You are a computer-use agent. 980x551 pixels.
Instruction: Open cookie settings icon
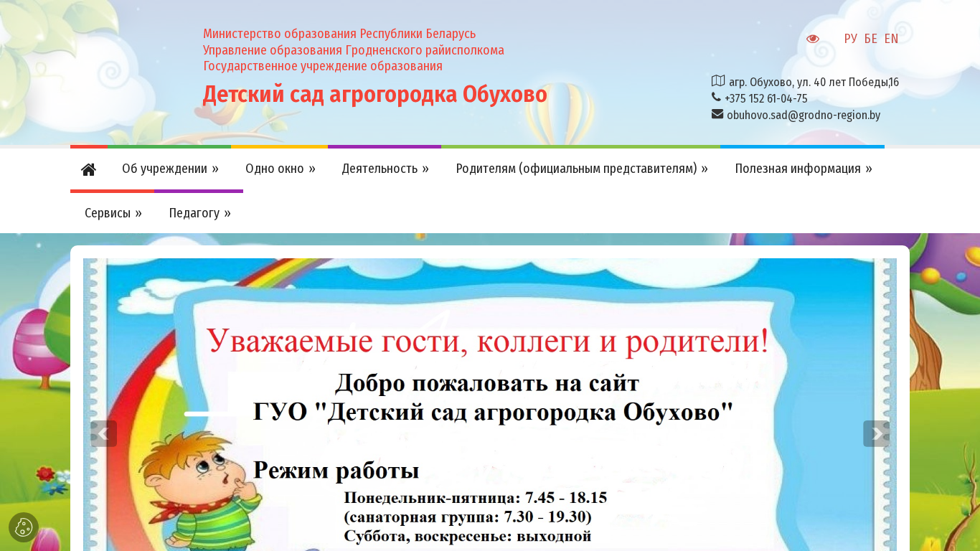[24, 527]
